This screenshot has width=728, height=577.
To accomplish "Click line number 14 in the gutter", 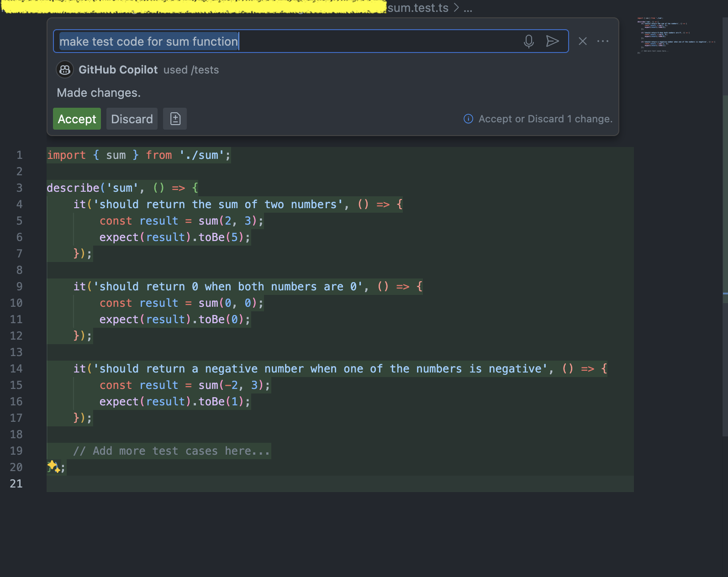I will pyautogui.click(x=16, y=369).
